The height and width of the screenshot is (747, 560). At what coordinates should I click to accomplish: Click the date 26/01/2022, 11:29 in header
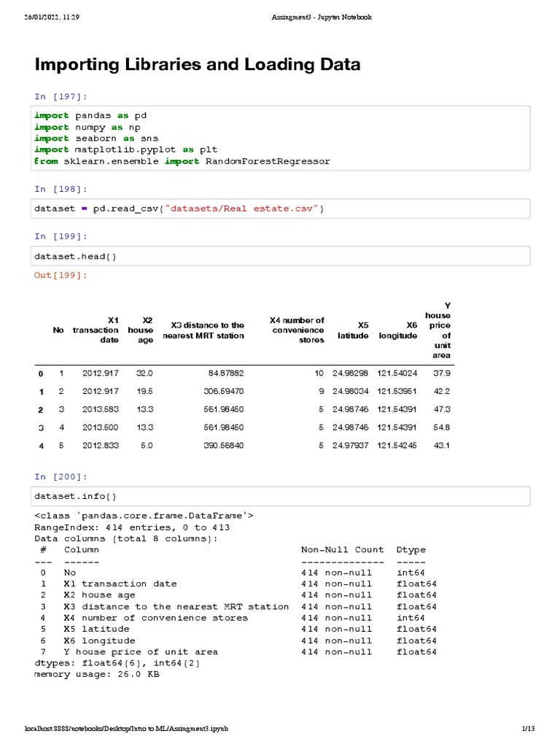[52, 18]
